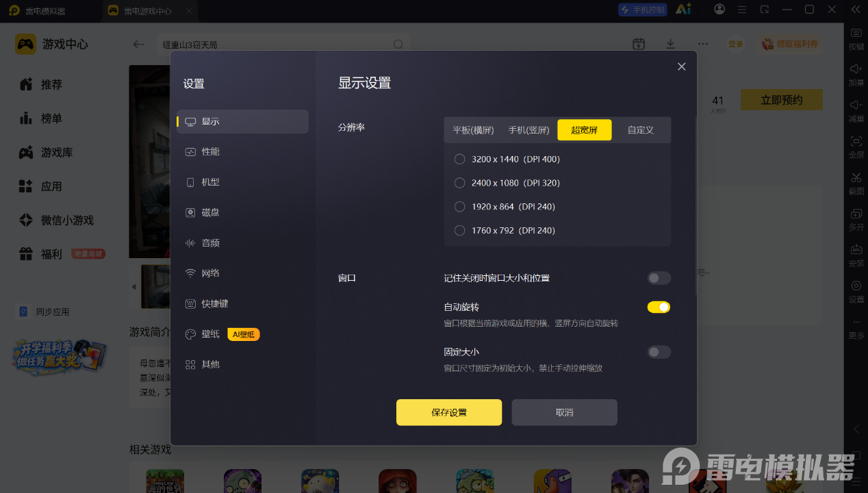Click the 加量 volume up icon
868x493 pixels.
pos(856,69)
